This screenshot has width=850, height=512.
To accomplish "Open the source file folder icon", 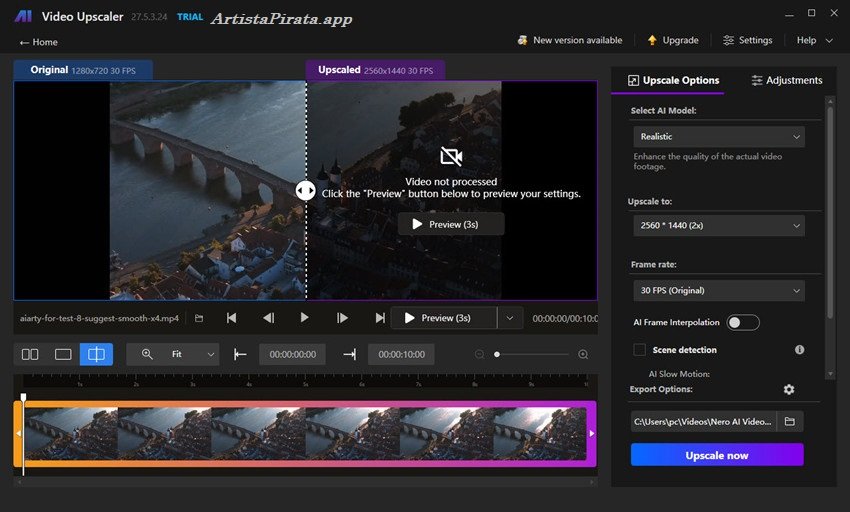I will point(199,318).
